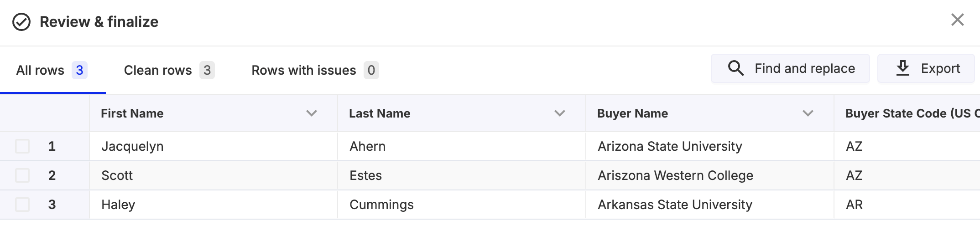Close the Review & finalize panel
This screenshot has height=246, width=980.
point(957,20)
